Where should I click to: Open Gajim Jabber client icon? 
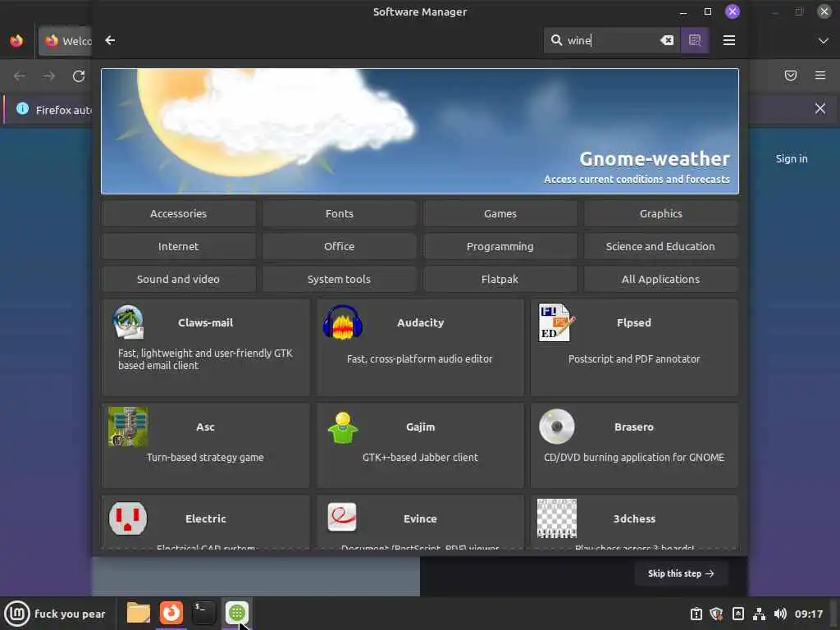click(343, 427)
